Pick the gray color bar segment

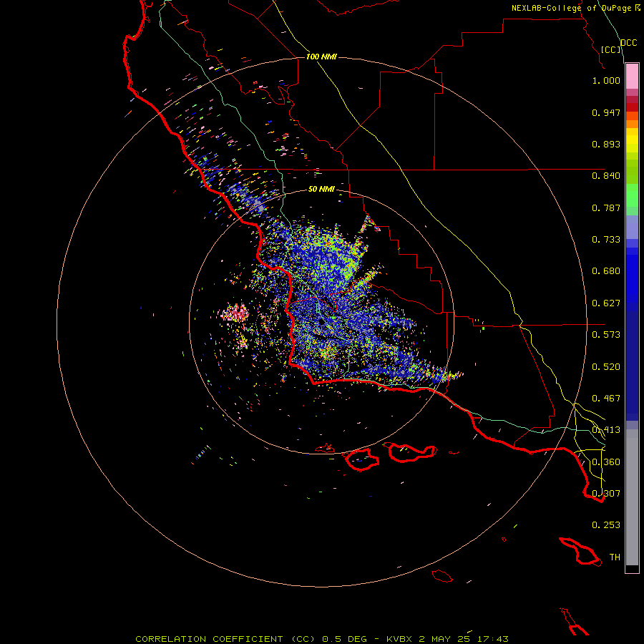[x=632, y=497]
